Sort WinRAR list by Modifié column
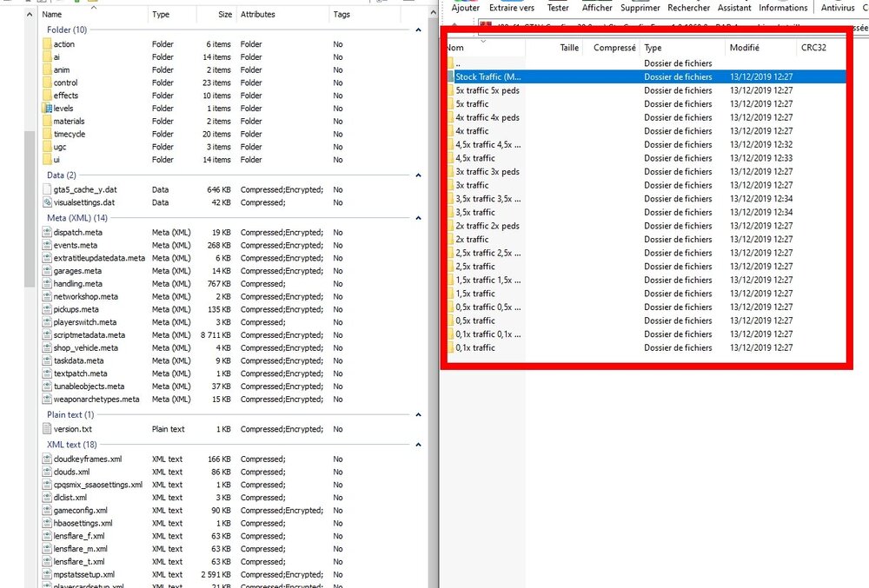 click(760, 48)
